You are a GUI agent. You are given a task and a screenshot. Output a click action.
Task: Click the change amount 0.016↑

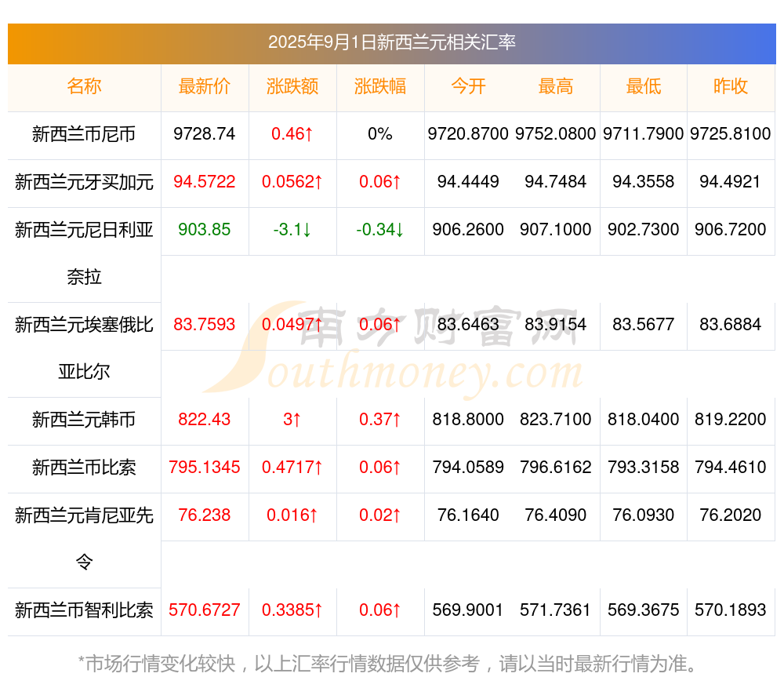[292, 515]
